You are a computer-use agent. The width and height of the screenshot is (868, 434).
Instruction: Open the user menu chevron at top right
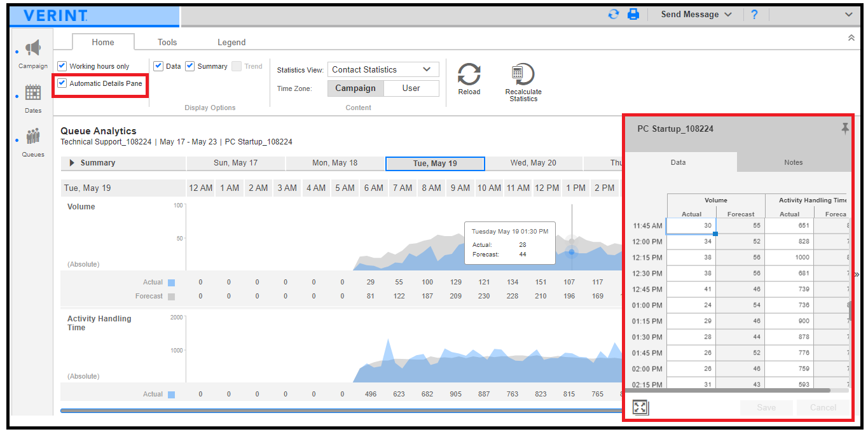coord(849,15)
